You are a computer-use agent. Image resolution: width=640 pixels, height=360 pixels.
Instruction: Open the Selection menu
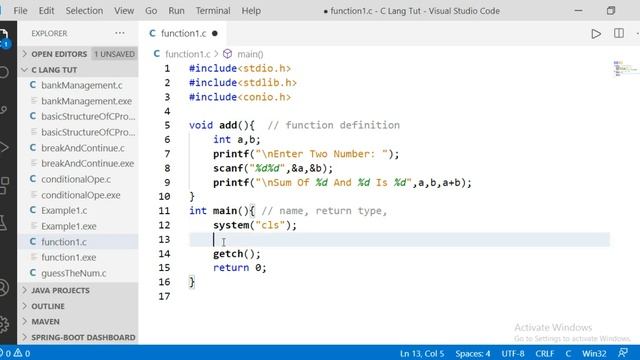pos(84,11)
